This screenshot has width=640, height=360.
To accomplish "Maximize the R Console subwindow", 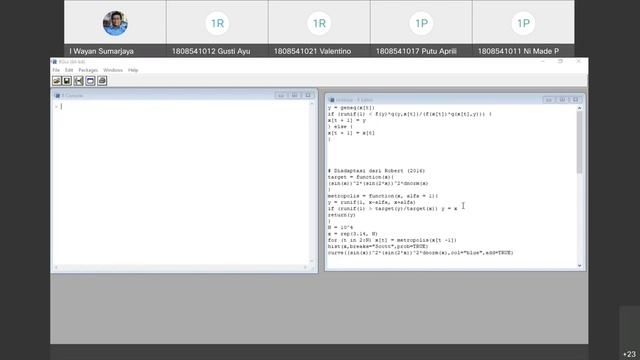I will tap(294, 96).
